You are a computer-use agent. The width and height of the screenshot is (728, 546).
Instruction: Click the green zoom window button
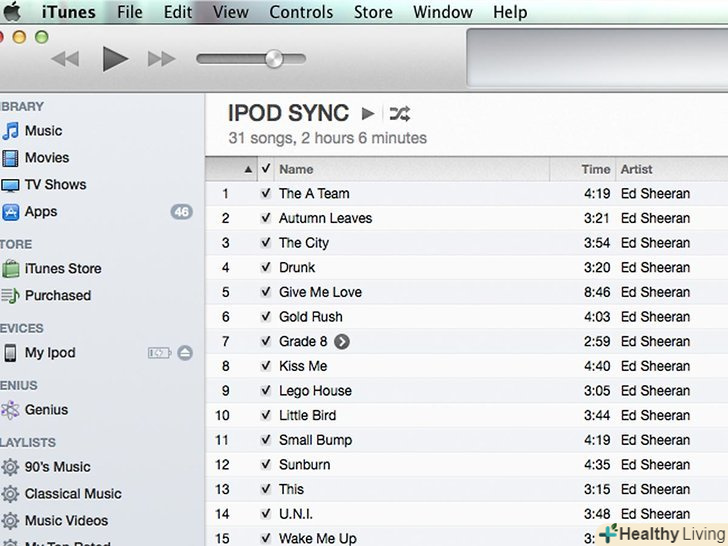(42, 37)
